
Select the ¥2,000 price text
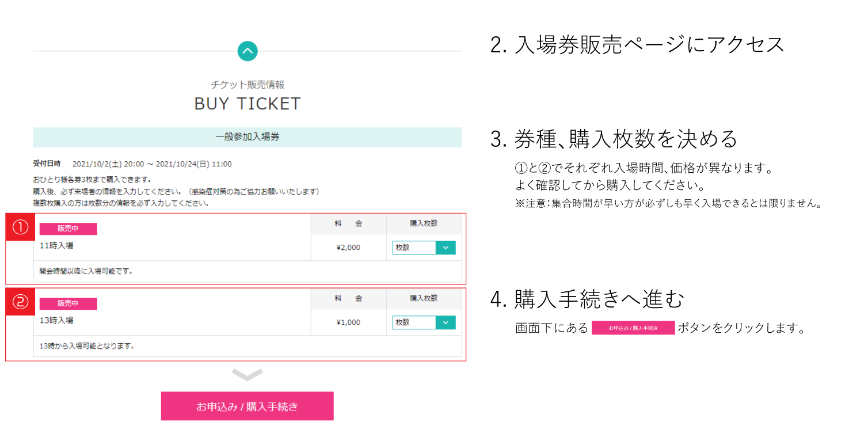pos(348,248)
